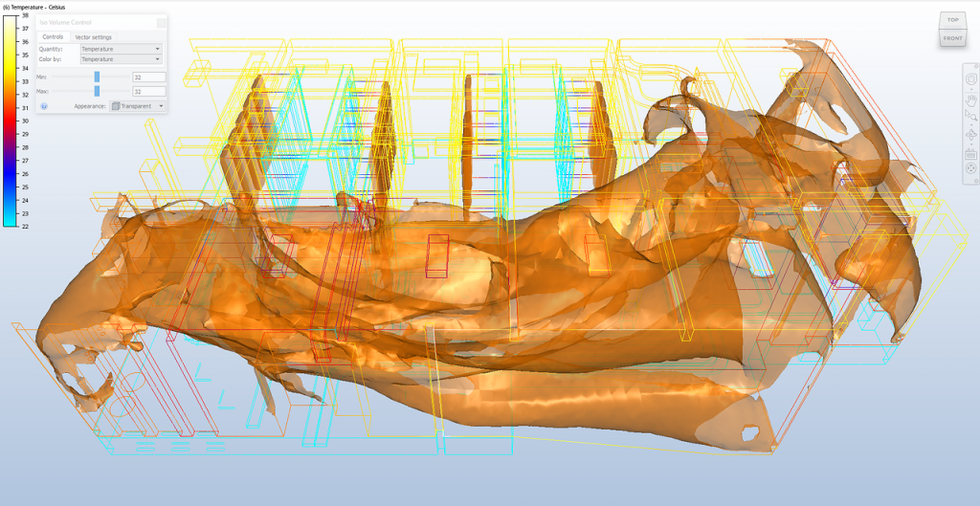The image size is (980, 506).
Task: Expand steering wheel options arrow
Action: pyautogui.click(x=971, y=89)
